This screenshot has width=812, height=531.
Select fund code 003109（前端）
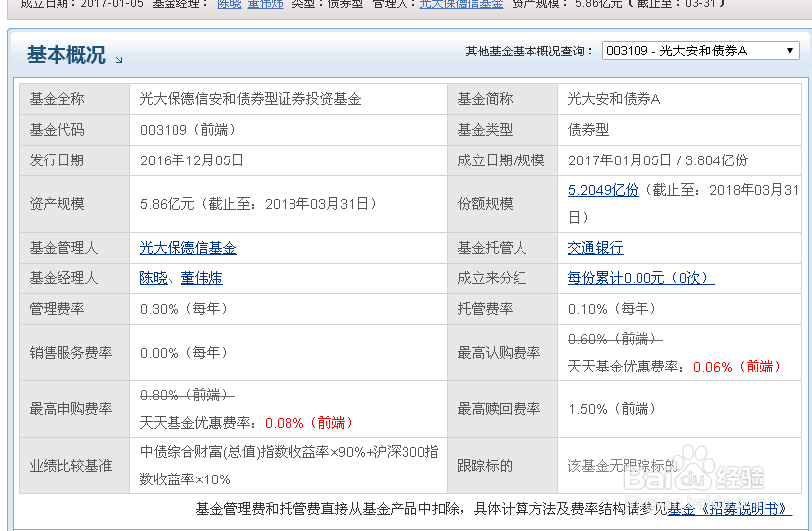pos(189,130)
